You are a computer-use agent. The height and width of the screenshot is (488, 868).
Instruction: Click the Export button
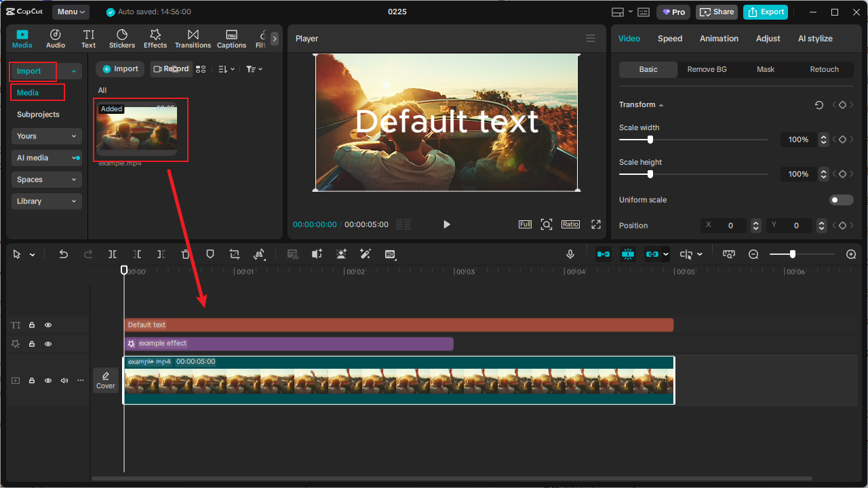(x=765, y=12)
